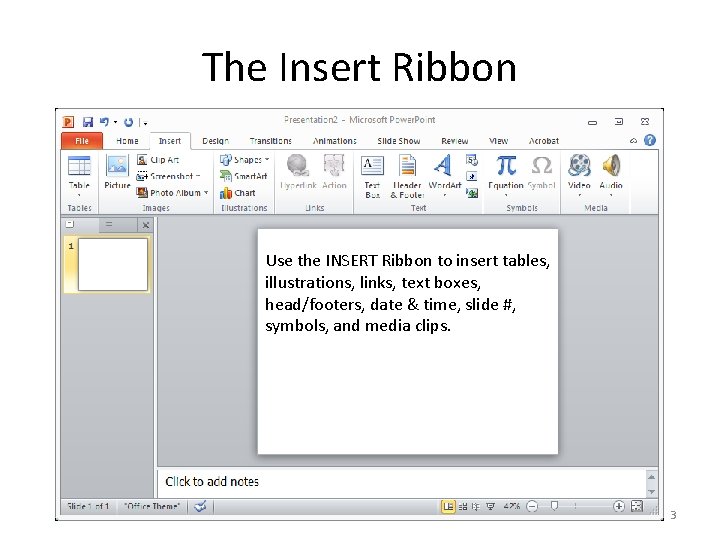Click the Photo Album button
Image resolution: width=720 pixels, height=540 pixels.
click(169, 193)
